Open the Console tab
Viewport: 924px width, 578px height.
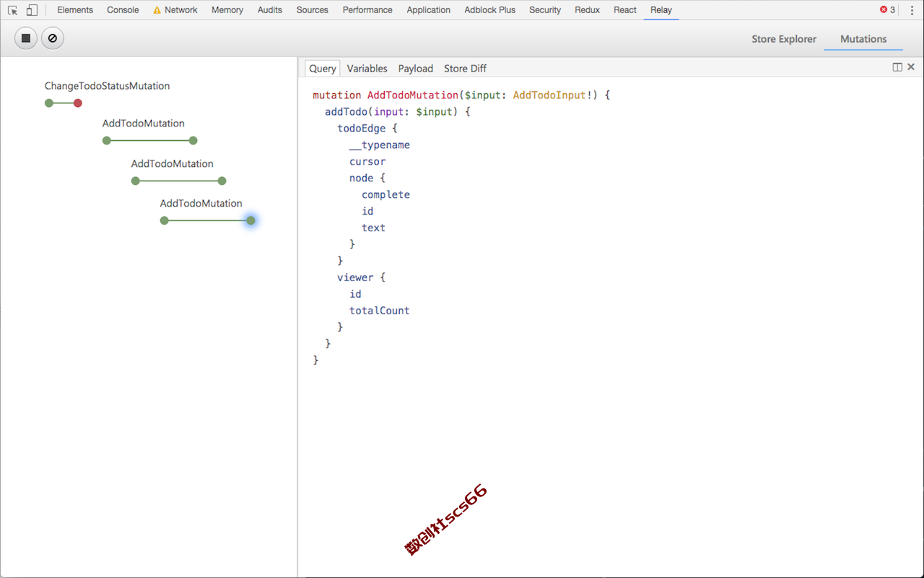[123, 10]
